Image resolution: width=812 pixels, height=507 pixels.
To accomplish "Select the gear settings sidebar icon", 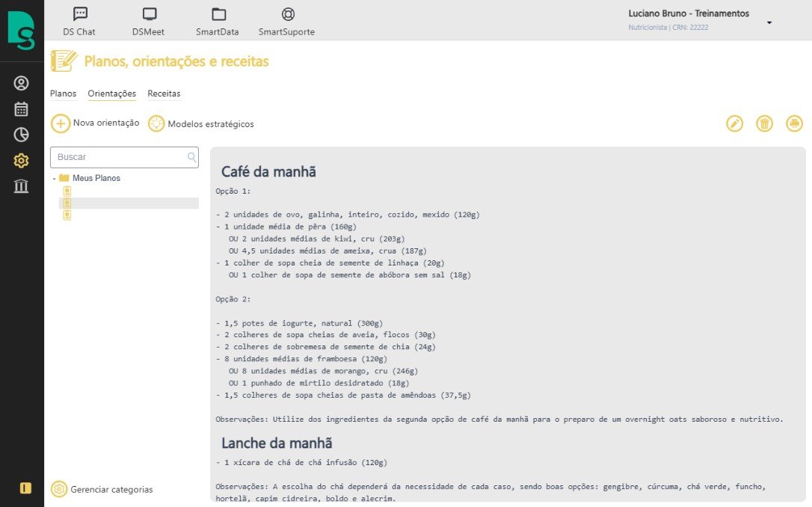I will [21, 161].
